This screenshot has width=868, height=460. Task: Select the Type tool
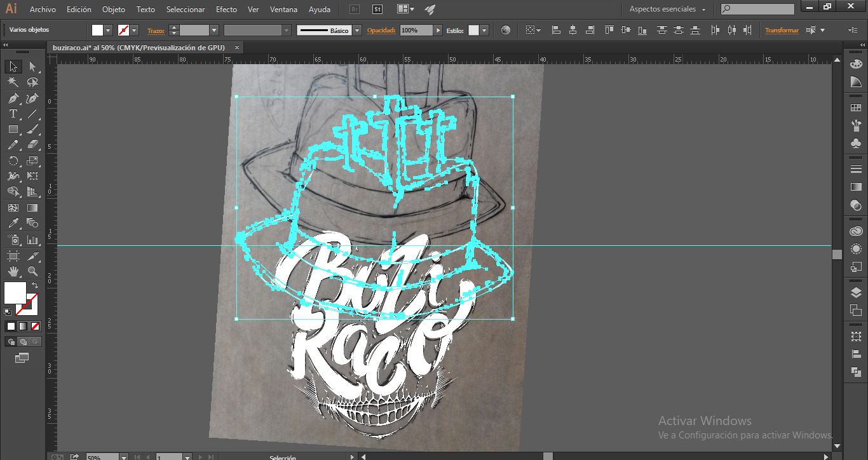pos(13,114)
